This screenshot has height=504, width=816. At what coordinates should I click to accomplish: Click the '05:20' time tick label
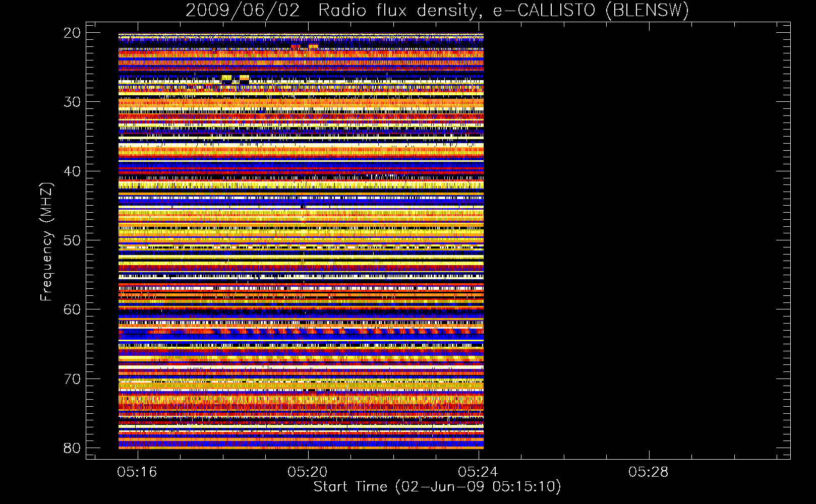click(x=308, y=472)
